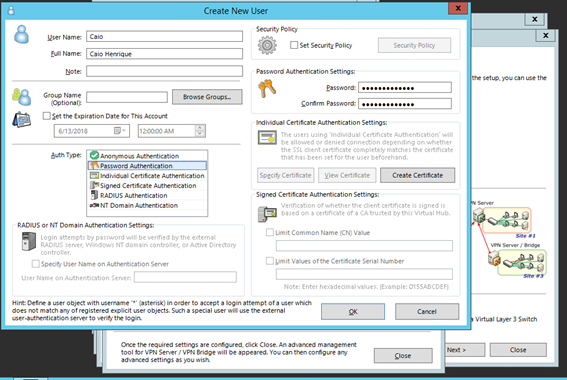Click Next > in the background wizard window
The width and height of the screenshot is (567, 380).
(x=465, y=350)
